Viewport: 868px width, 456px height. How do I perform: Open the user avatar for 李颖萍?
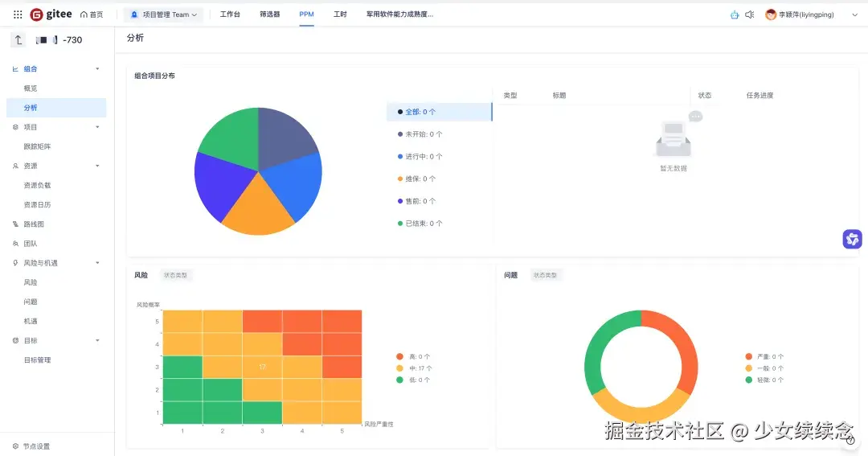tap(771, 15)
